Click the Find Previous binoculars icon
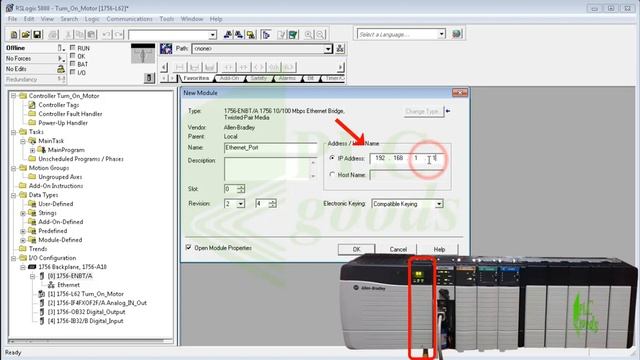This screenshot has width=640, height=360. pyautogui.click(x=228, y=35)
